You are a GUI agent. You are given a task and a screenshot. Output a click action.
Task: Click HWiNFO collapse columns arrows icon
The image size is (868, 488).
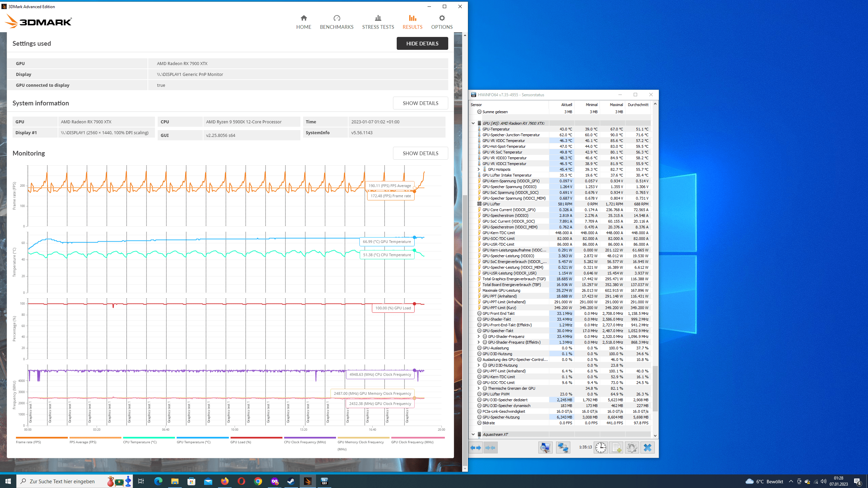pyautogui.click(x=490, y=448)
